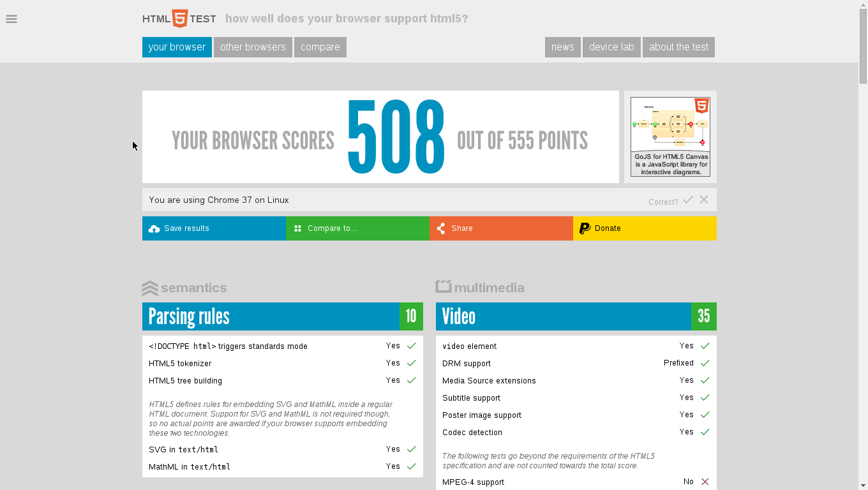Click the 'semantics' section heading
Screen dimensions: 868x490
click(x=194, y=288)
